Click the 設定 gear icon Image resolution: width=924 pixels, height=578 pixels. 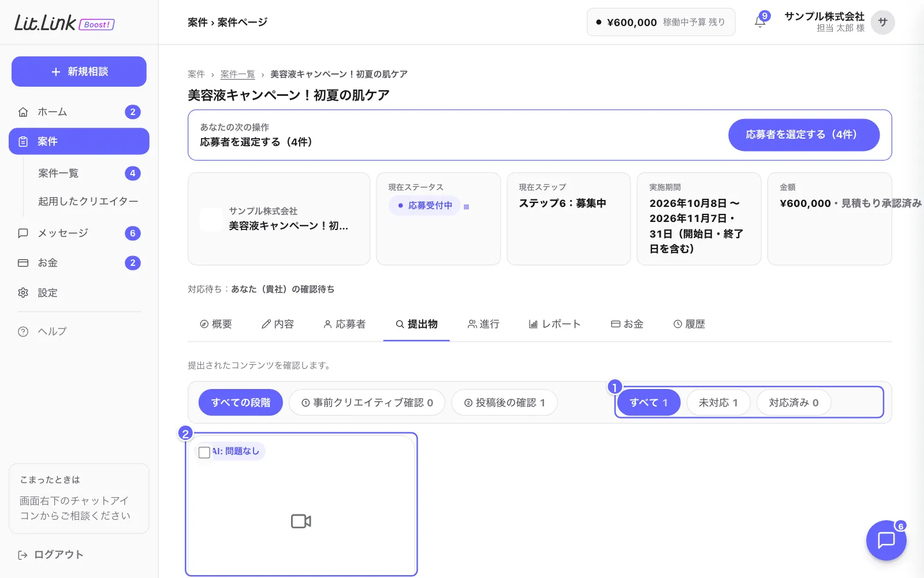click(x=23, y=293)
